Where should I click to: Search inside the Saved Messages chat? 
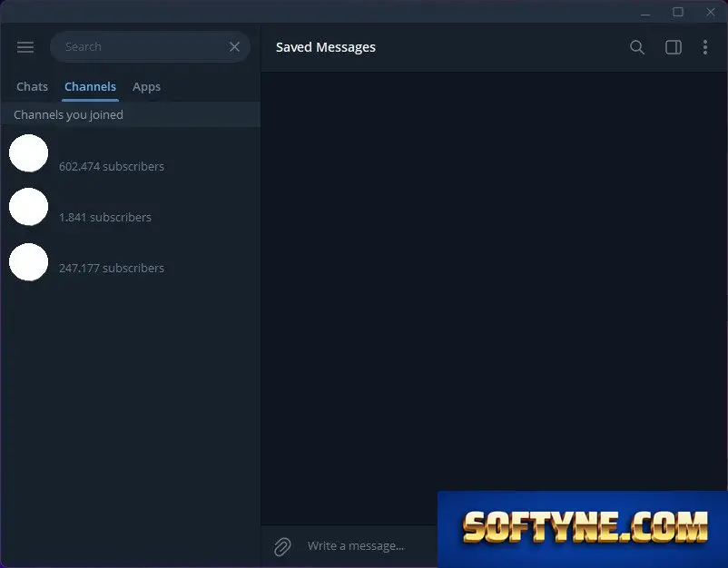[637, 47]
